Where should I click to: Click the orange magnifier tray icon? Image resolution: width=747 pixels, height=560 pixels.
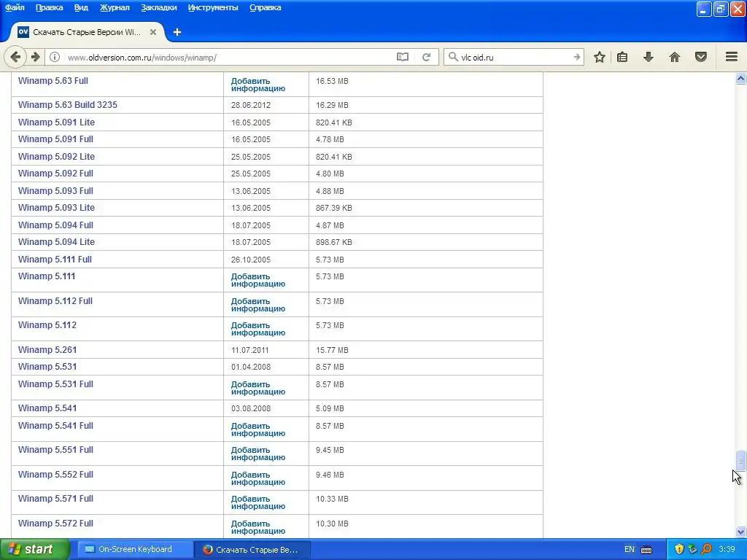(x=706, y=550)
